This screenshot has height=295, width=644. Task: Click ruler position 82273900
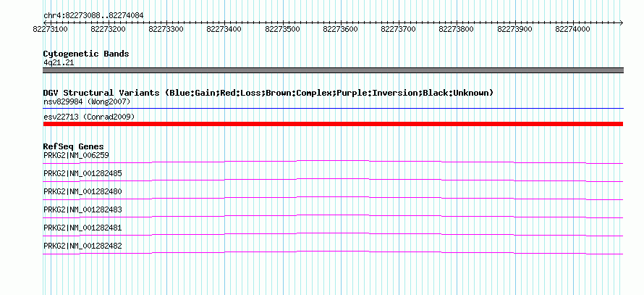(x=515, y=29)
